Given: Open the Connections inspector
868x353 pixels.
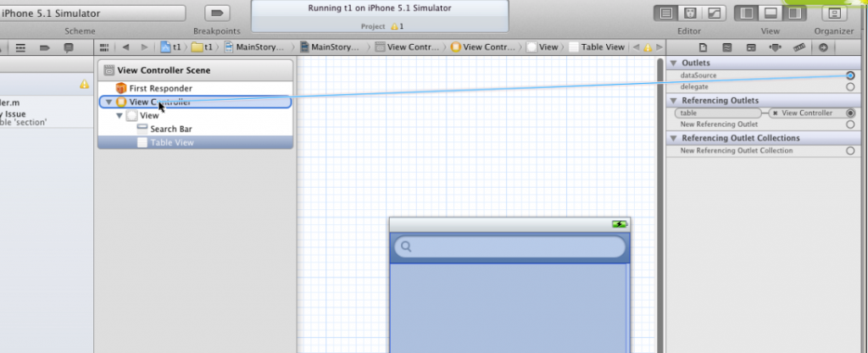Looking at the screenshot, I should coord(823,47).
